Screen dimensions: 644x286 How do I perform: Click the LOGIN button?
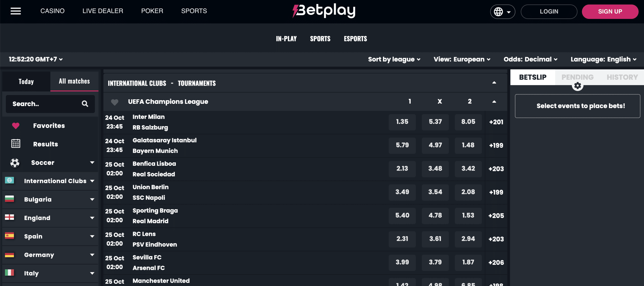(549, 12)
